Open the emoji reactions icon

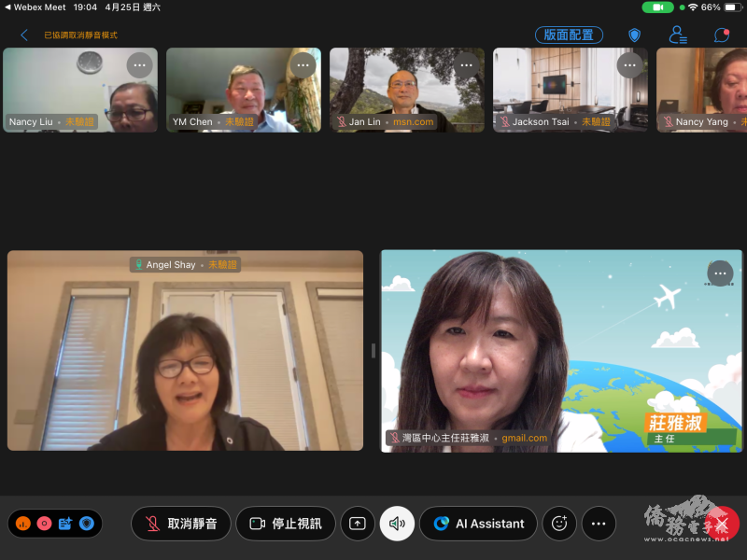coord(559,524)
